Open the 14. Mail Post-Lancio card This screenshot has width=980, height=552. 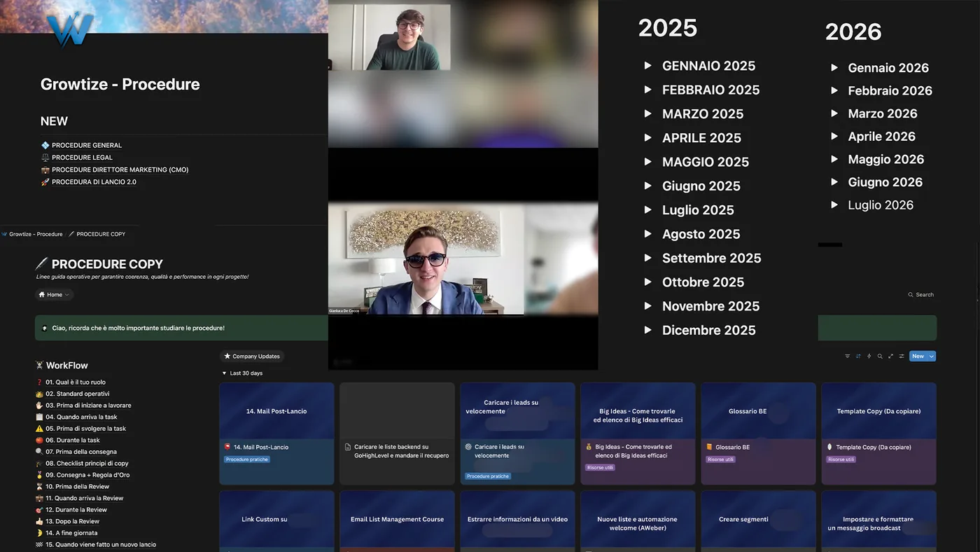point(276,434)
